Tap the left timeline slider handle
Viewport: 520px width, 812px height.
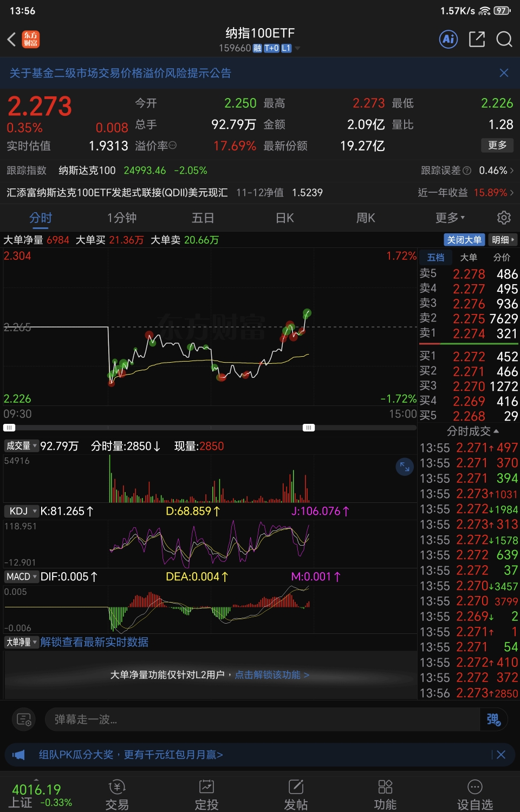click(9, 428)
